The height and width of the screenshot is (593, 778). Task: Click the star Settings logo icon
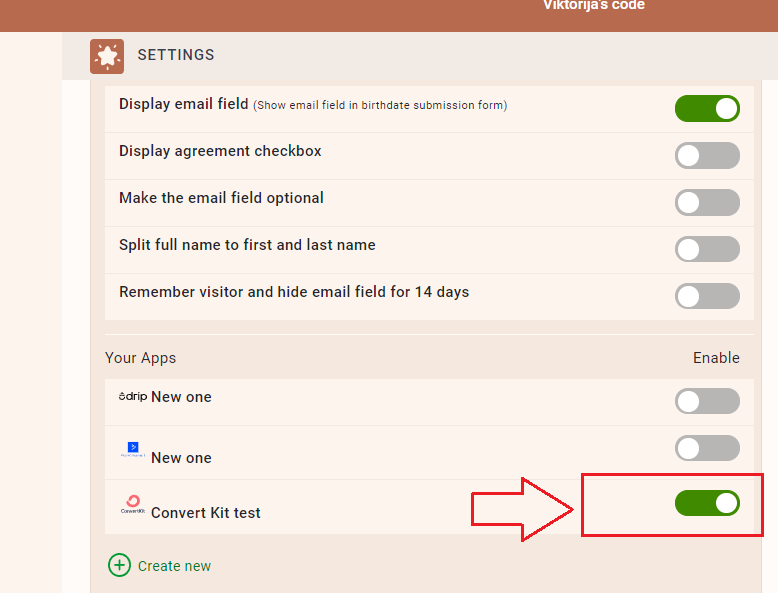pyautogui.click(x=107, y=56)
